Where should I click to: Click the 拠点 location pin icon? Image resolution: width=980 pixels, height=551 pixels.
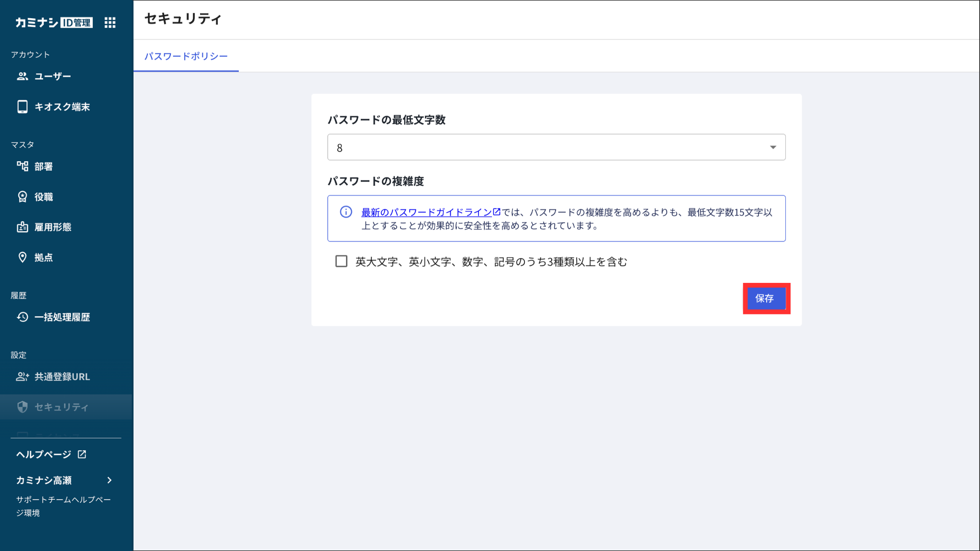point(22,258)
